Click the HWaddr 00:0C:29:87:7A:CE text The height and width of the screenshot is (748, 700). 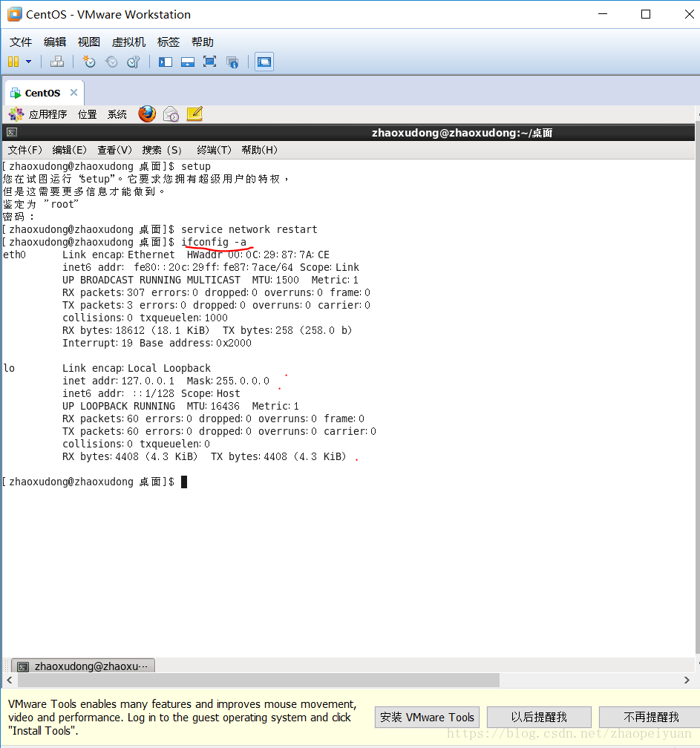pyautogui.click(x=258, y=255)
